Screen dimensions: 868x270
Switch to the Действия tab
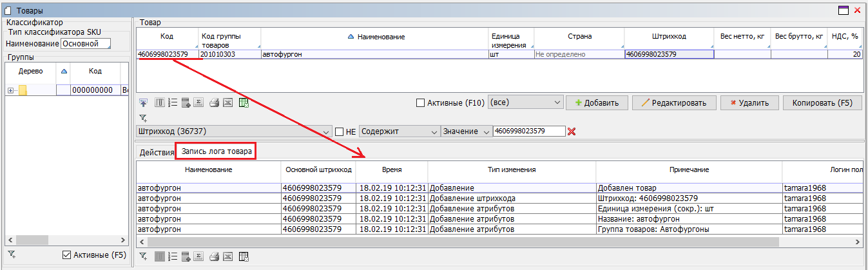coord(157,152)
